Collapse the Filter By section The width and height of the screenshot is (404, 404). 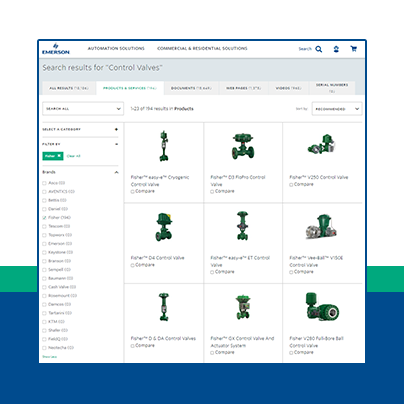pyautogui.click(x=116, y=144)
